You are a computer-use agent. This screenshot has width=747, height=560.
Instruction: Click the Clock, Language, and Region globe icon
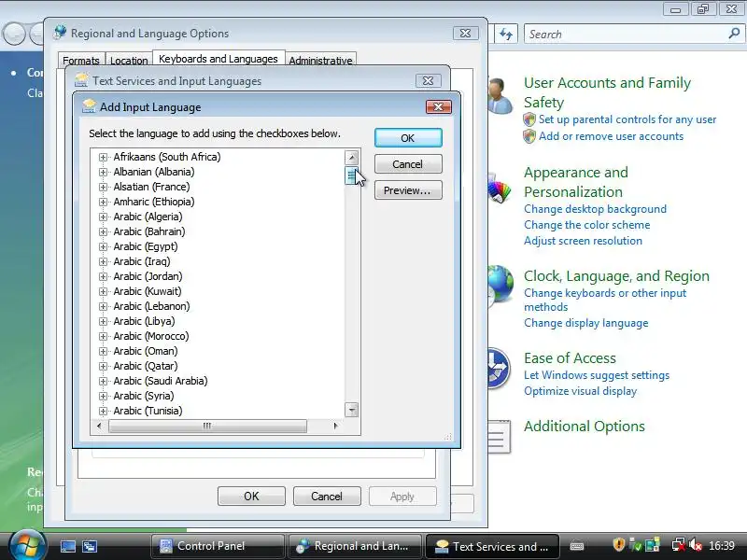click(500, 285)
